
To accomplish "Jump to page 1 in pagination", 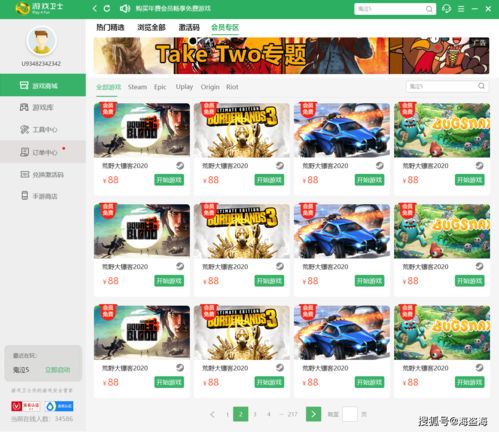I will (227, 414).
